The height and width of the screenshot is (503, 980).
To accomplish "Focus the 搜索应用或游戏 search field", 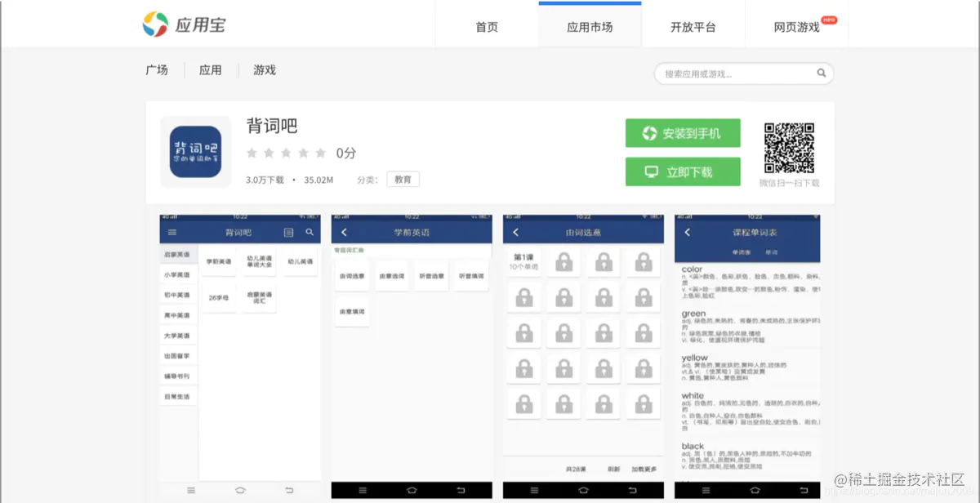I will (744, 73).
